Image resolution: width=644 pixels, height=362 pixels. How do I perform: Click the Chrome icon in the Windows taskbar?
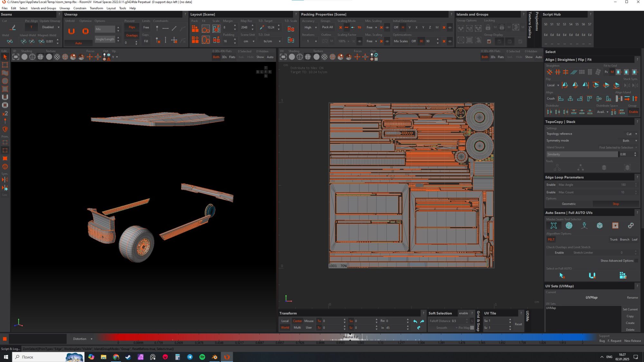116,357
